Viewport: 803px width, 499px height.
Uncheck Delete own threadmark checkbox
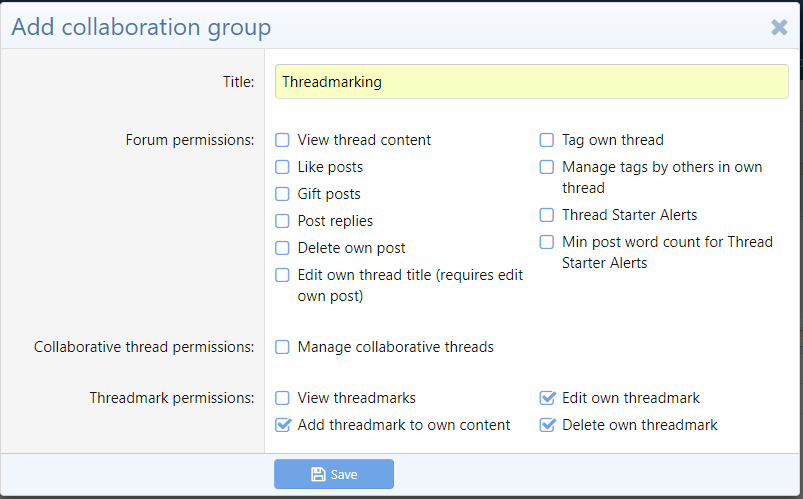(547, 425)
